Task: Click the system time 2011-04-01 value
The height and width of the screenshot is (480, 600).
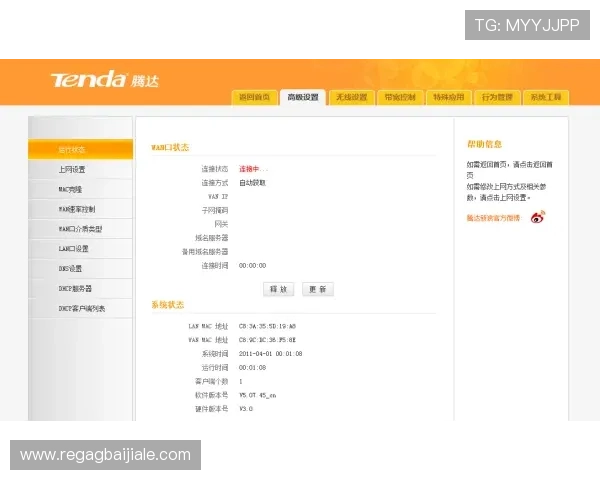Action: [x=271, y=354]
